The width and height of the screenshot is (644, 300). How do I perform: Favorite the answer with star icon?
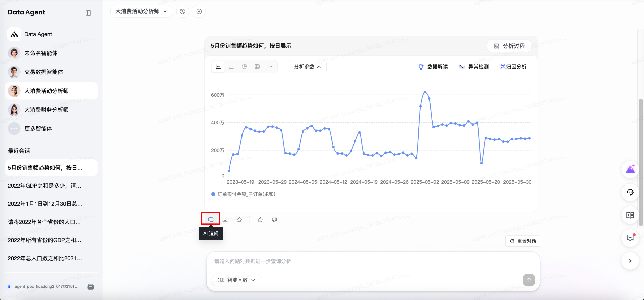(x=239, y=220)
